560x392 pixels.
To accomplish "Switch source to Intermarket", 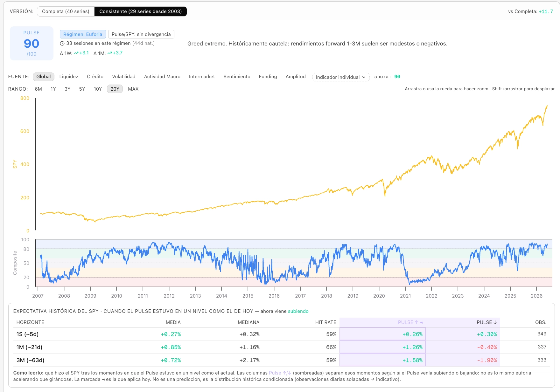I will pos(202,77).
